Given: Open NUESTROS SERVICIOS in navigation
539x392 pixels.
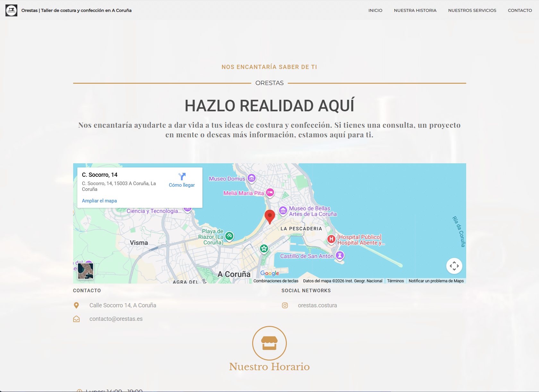Looking at the screenshot, I should click(472, 10).
